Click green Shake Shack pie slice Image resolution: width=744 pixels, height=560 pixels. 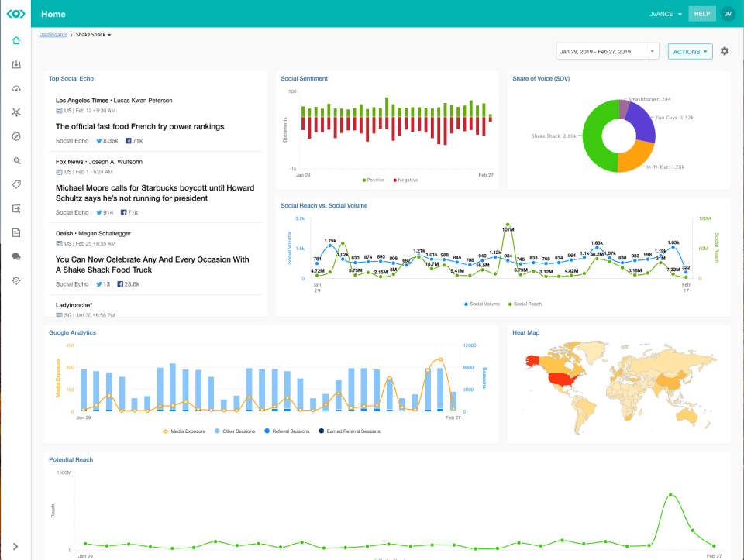[591, 138]
